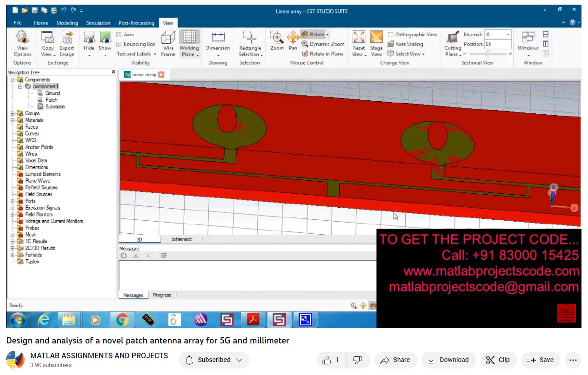
Task: Switch to the Post-Processing ribbon tab
Action: tap(136, 23)
